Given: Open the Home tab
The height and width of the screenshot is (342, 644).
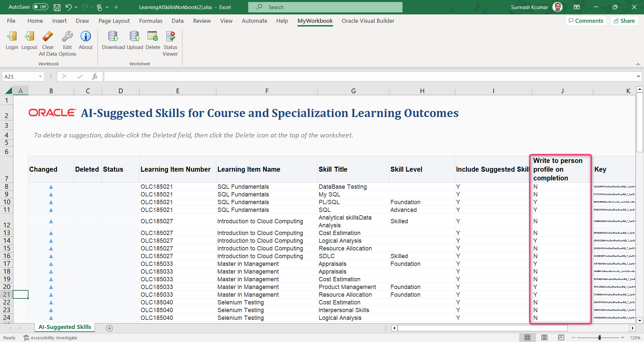Looking at the screenshot, I should coord(35,21).
